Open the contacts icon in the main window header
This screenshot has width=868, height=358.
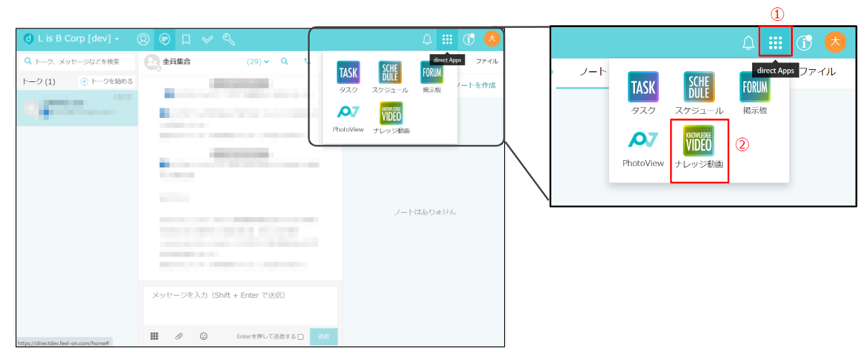pyautogui.click(x=143, y=39)
